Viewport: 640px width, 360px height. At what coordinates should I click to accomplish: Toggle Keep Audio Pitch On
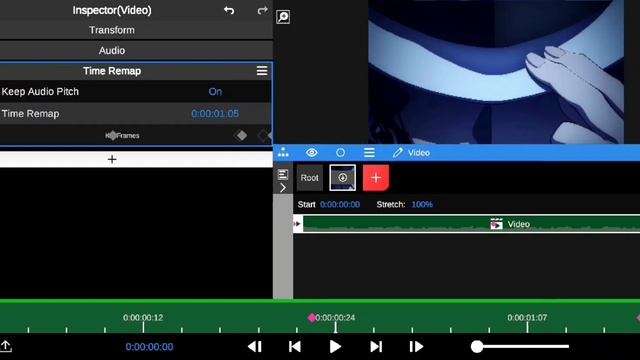coord(215,91)
